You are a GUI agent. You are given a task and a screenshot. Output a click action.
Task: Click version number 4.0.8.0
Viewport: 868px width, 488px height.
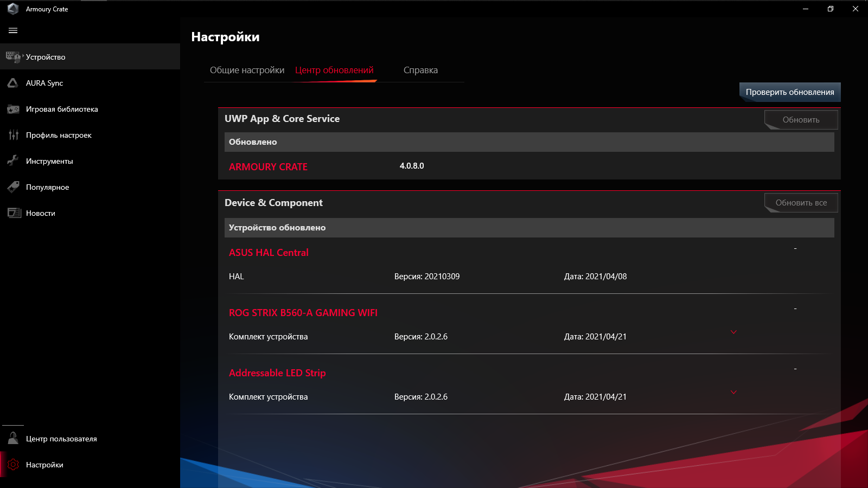412,166
